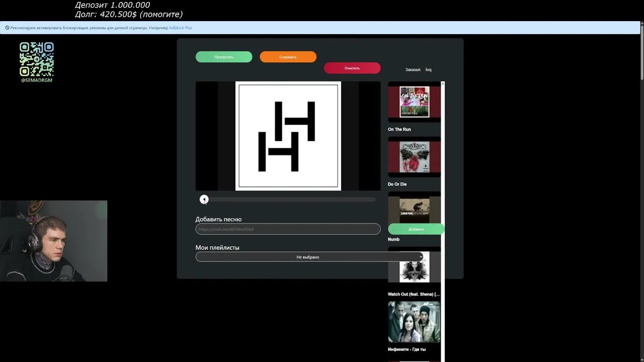The width and height of the screenshot is (644, 362).
Task: Select the Инфинити - Где ты thumbnail
Action: 414,322
